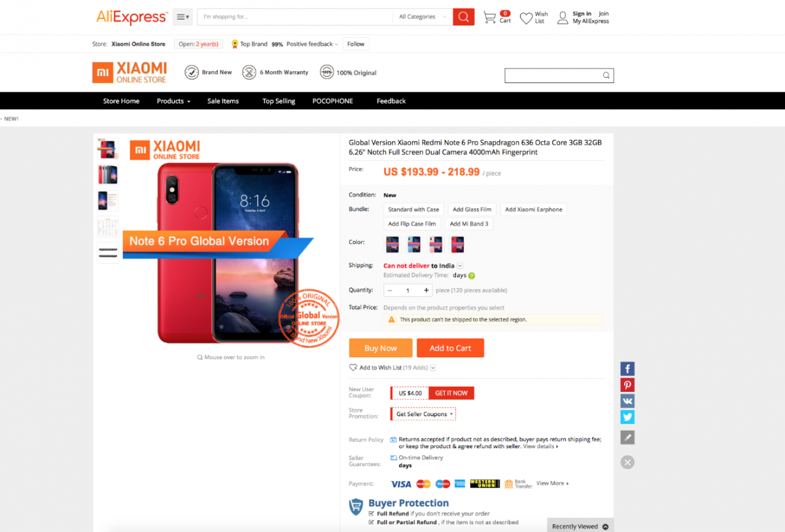Choose the first color swatch option
The width and height of the screenshot is (785, 532).
pos(392,245)
